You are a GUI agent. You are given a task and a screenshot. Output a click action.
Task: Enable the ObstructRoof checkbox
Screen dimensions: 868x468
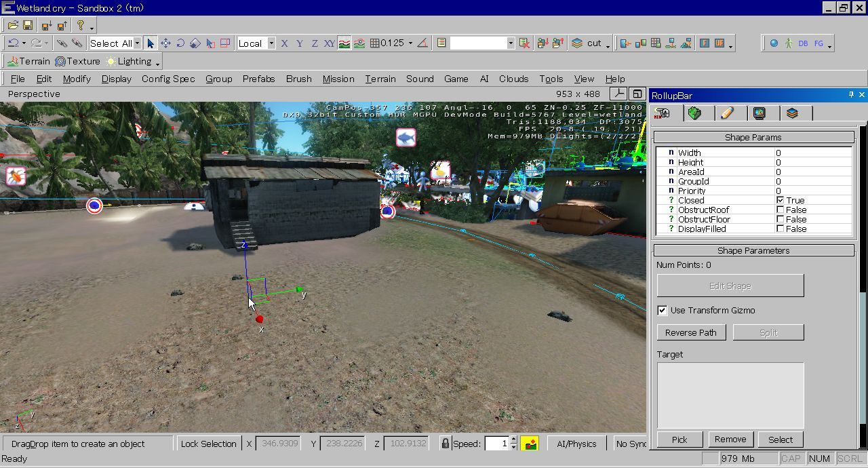click(781, 210)
